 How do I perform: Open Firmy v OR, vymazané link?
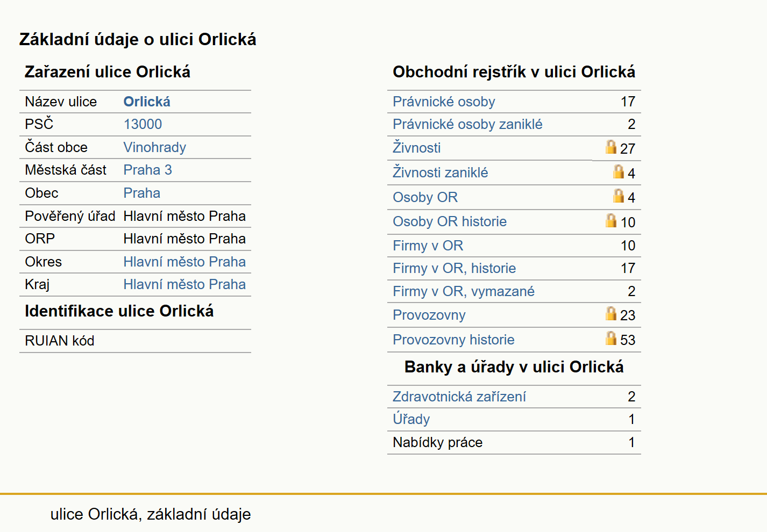coord(463,291)
